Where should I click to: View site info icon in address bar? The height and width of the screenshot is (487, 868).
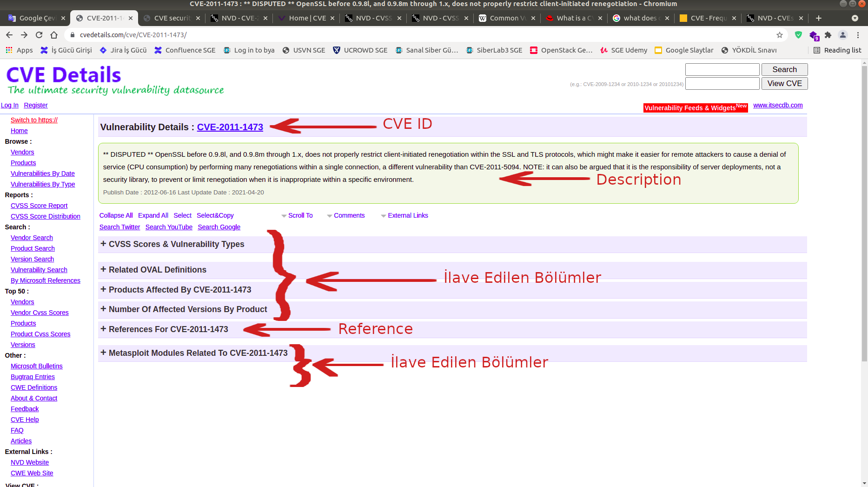[x=72, y=35]
